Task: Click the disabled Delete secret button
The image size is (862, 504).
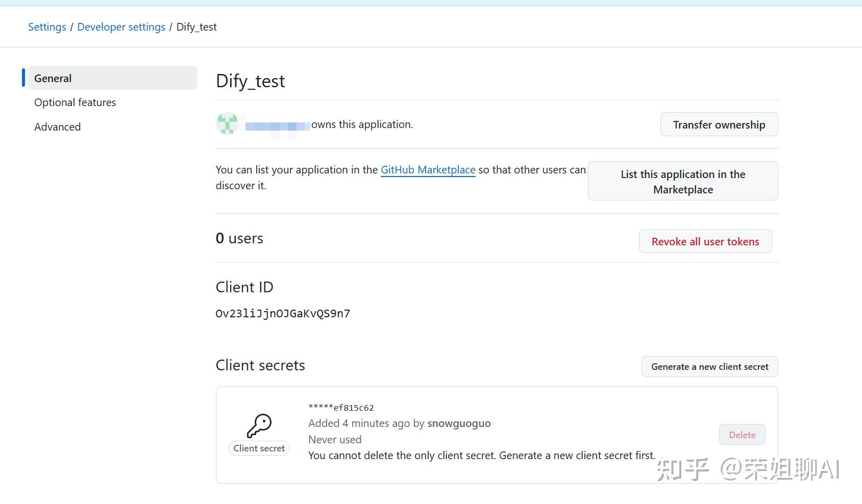Action: [742, 434]
